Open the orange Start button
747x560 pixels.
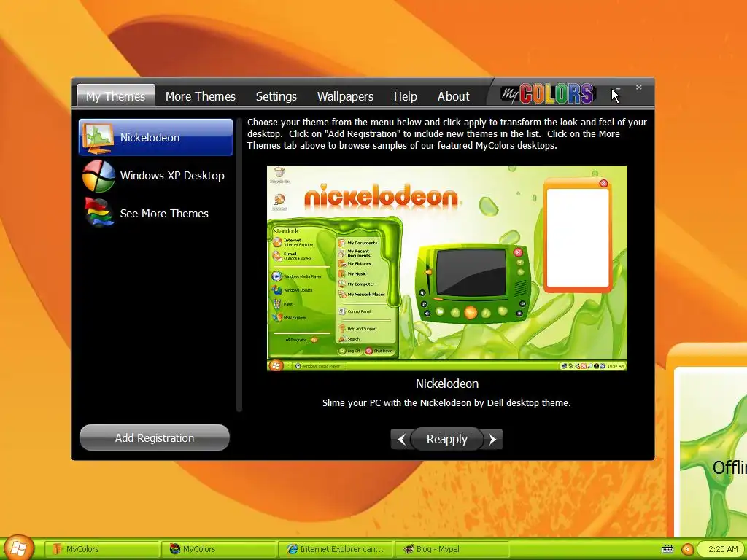(x=18, y=548)
